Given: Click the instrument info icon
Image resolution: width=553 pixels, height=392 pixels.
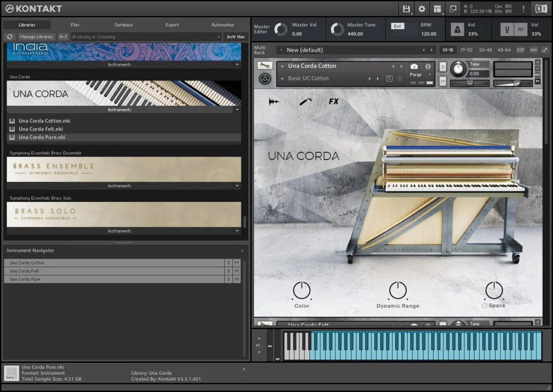Looking at the screenshot, I should coord(428,66).
